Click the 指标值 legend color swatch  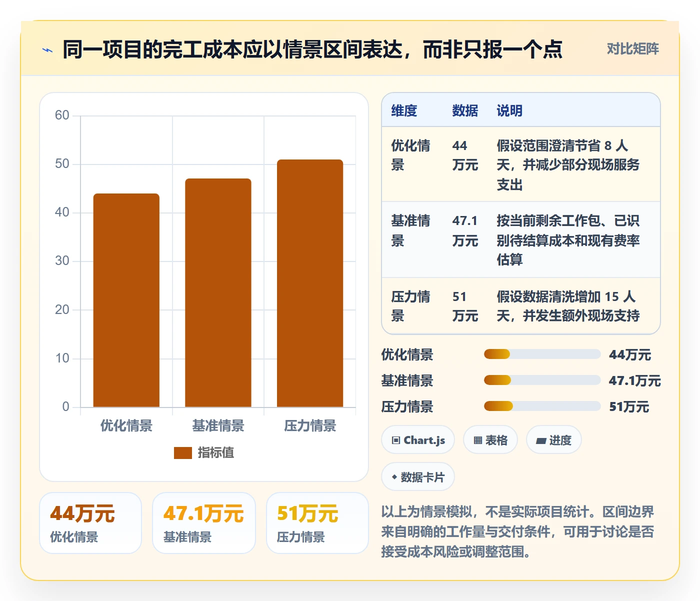[x=183, y=453]
